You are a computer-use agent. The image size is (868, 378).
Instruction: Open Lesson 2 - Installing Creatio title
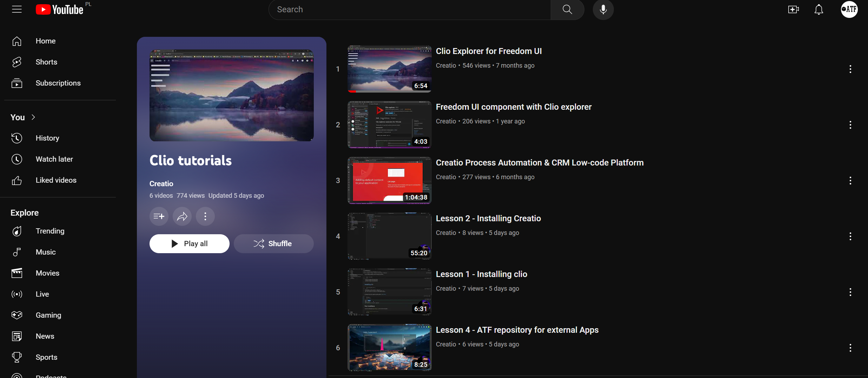tap(488, 218)
